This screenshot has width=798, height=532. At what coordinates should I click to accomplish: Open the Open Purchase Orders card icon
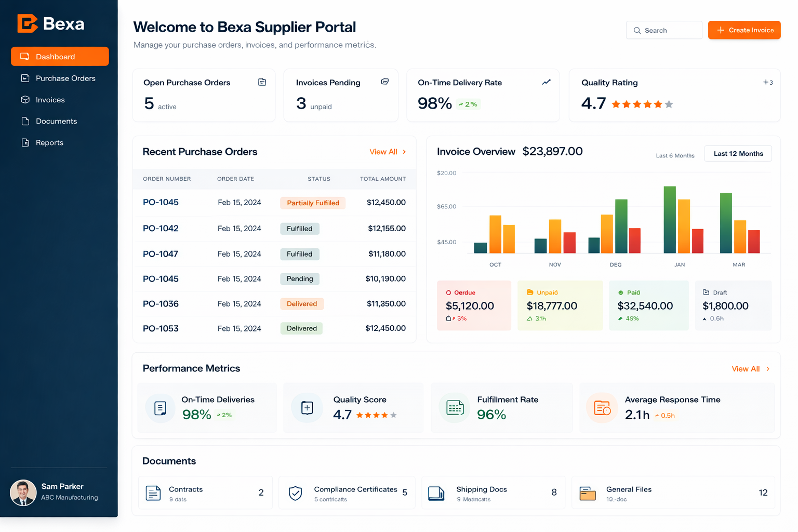tap(262, 82)
